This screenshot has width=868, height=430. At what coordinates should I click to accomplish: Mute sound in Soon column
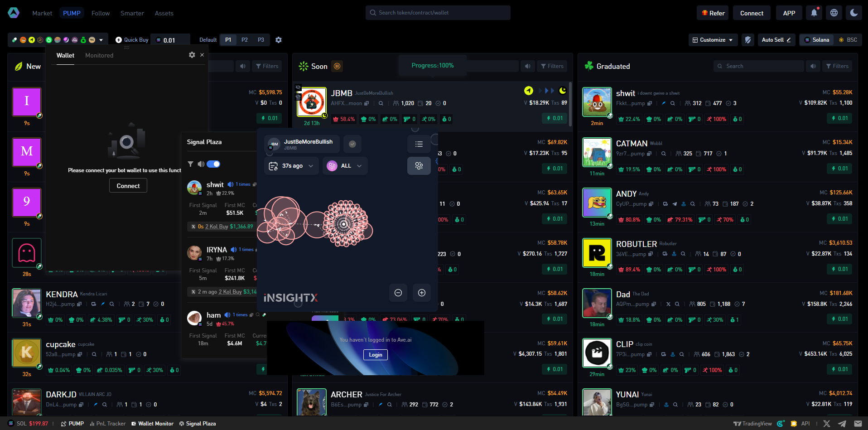tap(528, 66)
